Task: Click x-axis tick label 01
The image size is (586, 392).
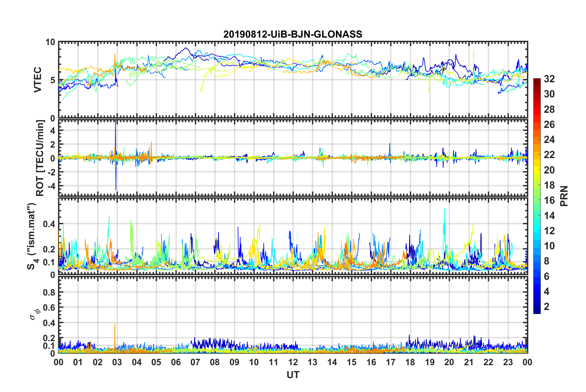Action: pos(78,362)
